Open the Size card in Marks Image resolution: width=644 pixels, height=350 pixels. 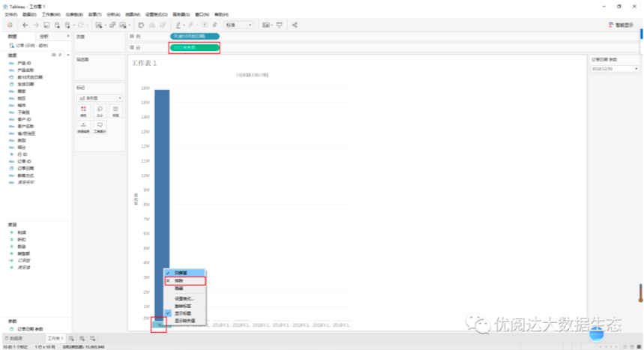[x=100, y=111]
